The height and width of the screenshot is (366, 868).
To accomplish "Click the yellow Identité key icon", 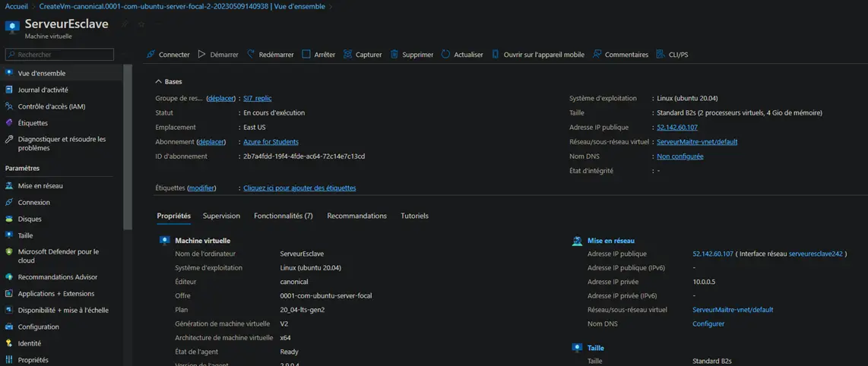I will [x=9, y=343].
